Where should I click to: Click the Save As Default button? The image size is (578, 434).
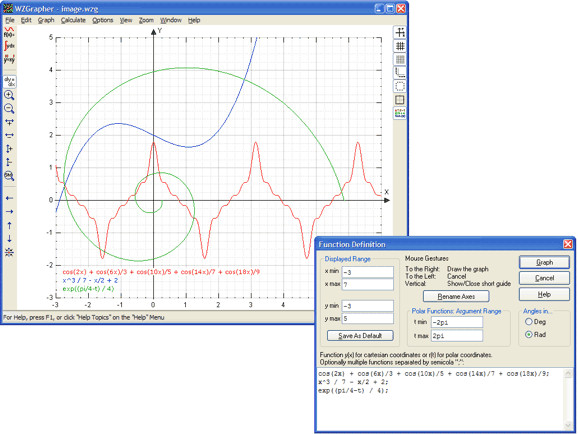(x=360, y=336)
